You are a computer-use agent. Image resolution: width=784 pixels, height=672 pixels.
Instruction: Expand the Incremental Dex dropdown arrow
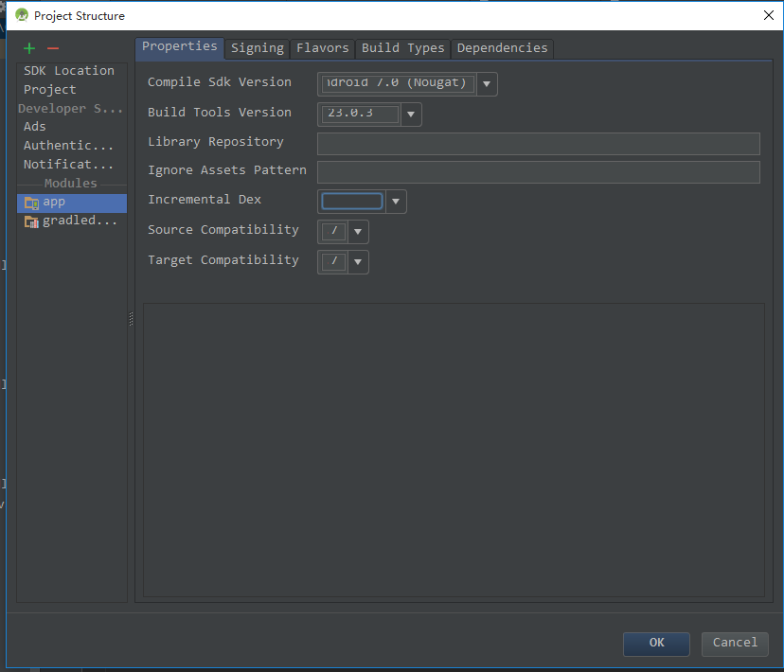[x=396, y=202]
